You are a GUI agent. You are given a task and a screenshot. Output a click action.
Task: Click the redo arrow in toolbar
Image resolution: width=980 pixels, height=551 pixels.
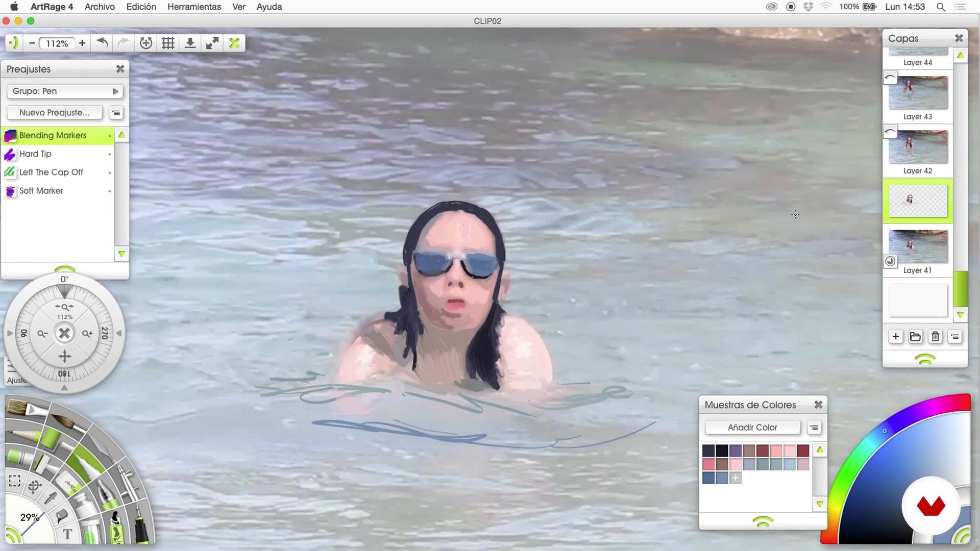[x=124, y=43]
